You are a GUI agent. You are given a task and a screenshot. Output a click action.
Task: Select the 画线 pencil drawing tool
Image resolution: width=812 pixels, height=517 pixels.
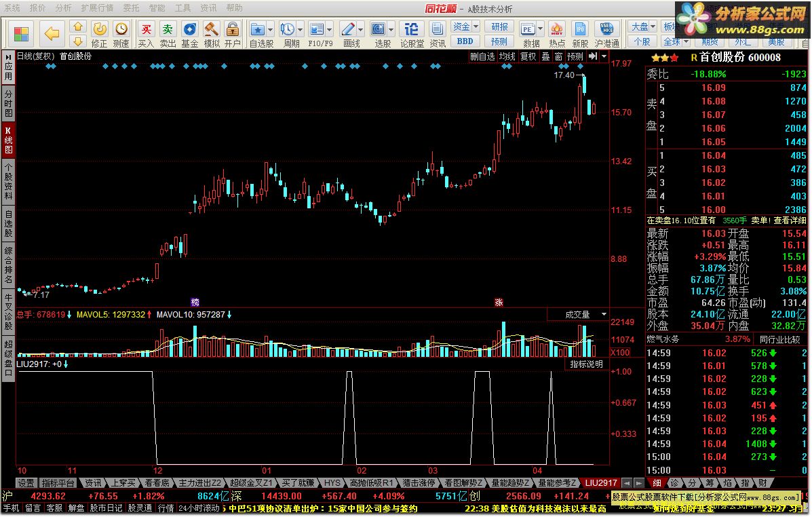pyautogui.click(x=348, y=29)
